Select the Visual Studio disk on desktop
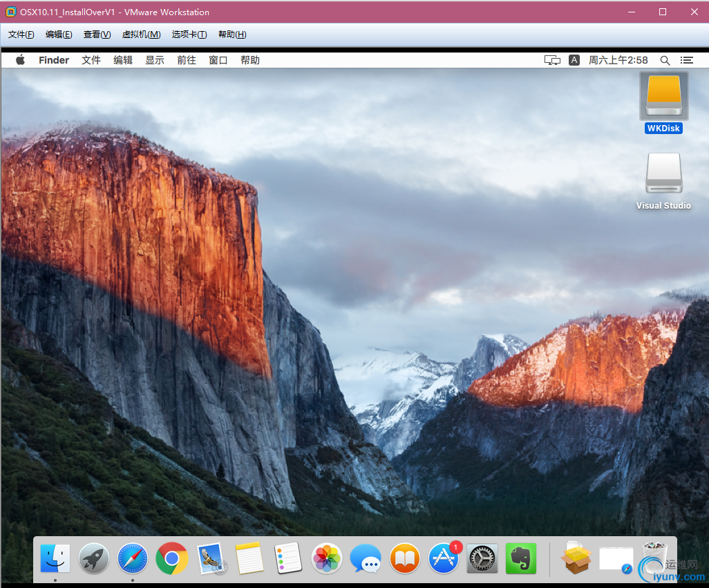The image size is (709, 588). (x=664, y=181)
